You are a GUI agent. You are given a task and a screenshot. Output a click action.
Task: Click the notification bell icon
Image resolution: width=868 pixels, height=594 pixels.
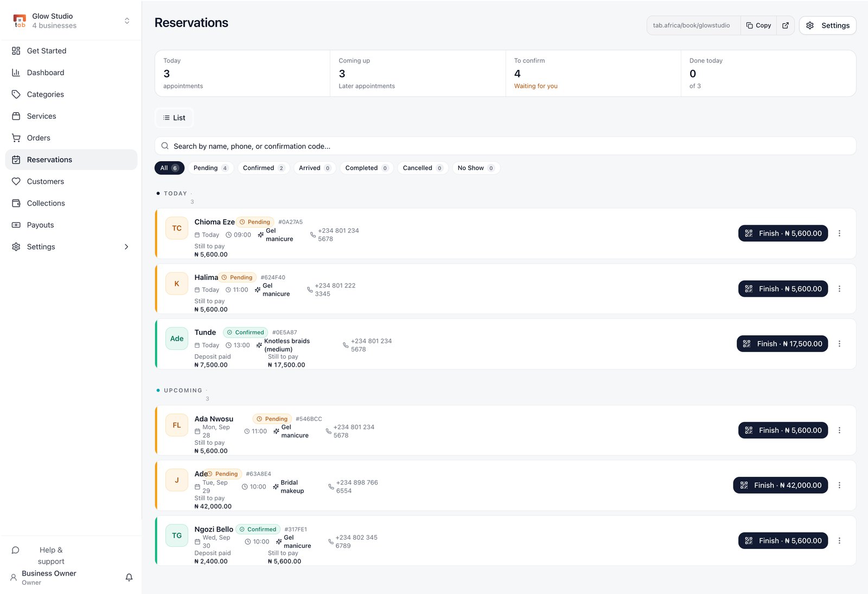pos(129,577)
